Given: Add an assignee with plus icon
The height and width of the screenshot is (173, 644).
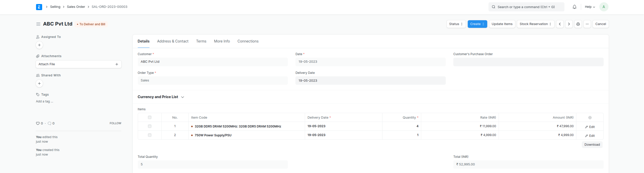Looking at the screenshot, I should (39, 45).
